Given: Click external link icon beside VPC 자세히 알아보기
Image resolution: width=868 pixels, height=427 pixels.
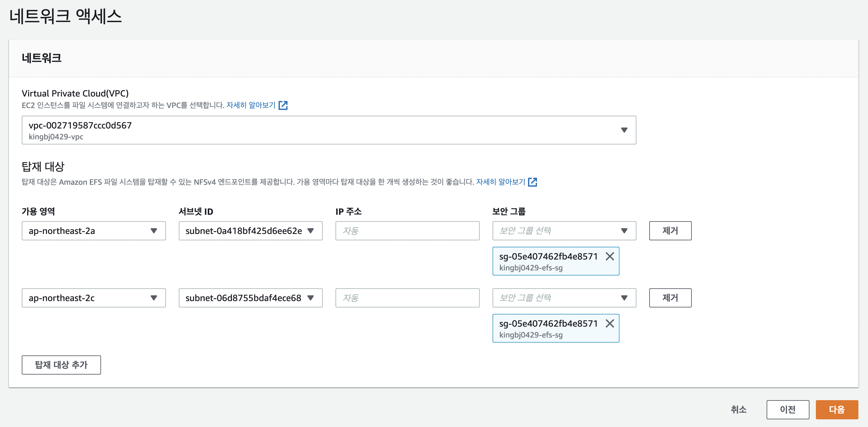Looking at the screenshot, I should (283, 105).
